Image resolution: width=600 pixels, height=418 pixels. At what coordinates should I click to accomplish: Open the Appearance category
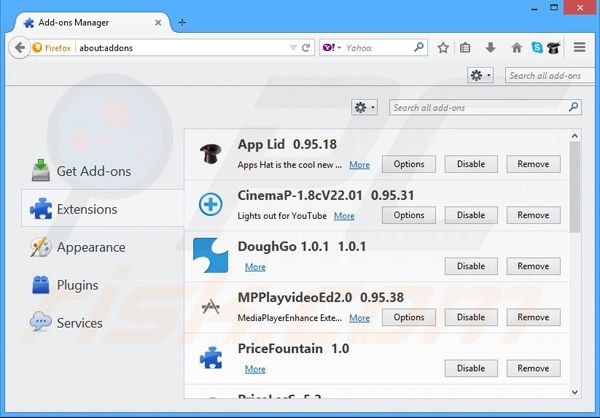point(103,247)
